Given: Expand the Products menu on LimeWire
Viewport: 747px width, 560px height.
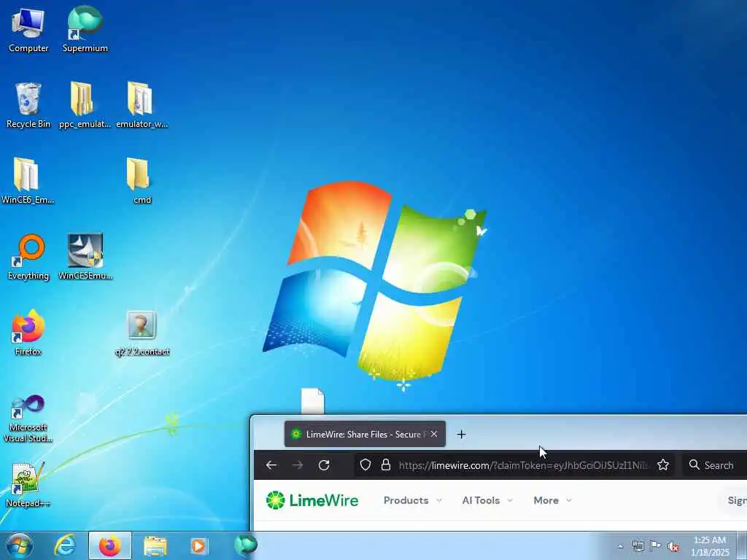Looking at the screenshot, I should 413,500.
